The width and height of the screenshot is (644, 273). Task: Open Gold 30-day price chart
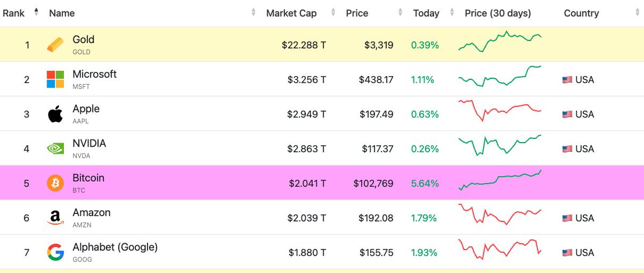point(500,42)
